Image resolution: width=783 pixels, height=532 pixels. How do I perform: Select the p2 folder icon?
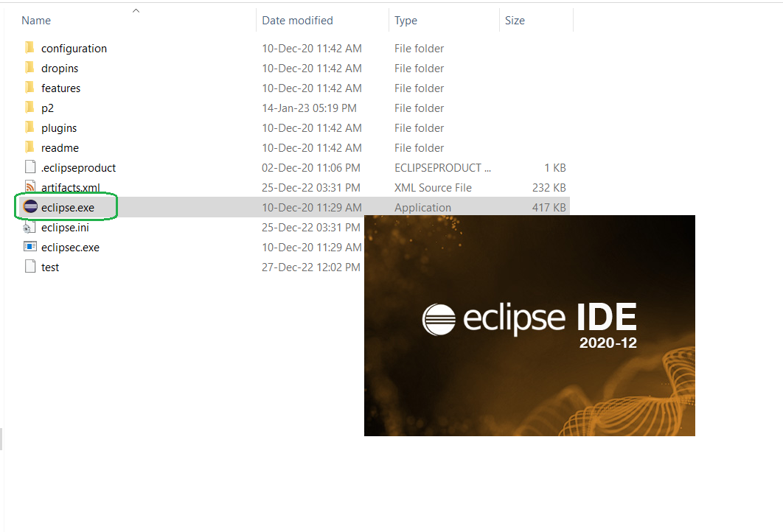[30, 108]
